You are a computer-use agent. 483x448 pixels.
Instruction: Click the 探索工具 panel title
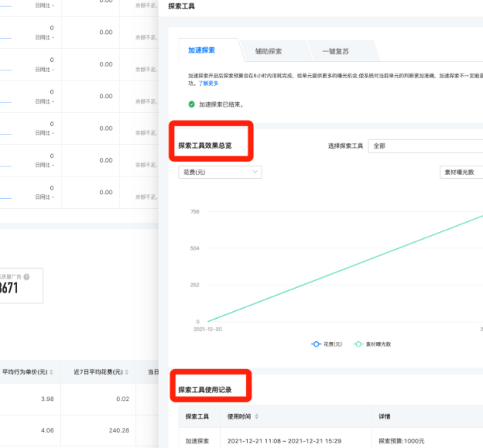pyautogui.click(x=181, y=6)
